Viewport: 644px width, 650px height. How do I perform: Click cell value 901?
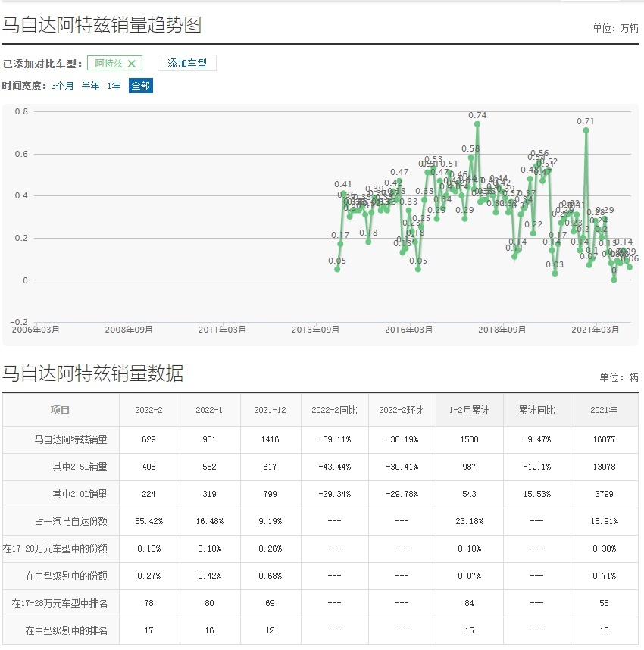(209, 439)
